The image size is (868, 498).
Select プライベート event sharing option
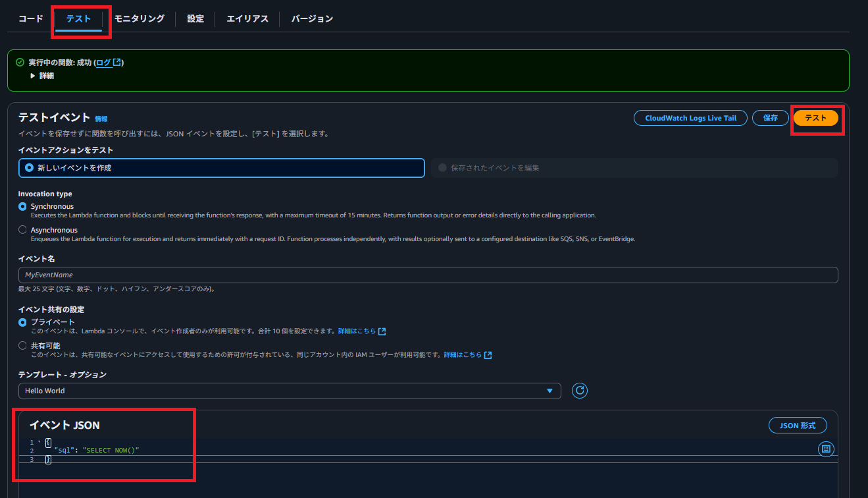(x=22, y=322)
